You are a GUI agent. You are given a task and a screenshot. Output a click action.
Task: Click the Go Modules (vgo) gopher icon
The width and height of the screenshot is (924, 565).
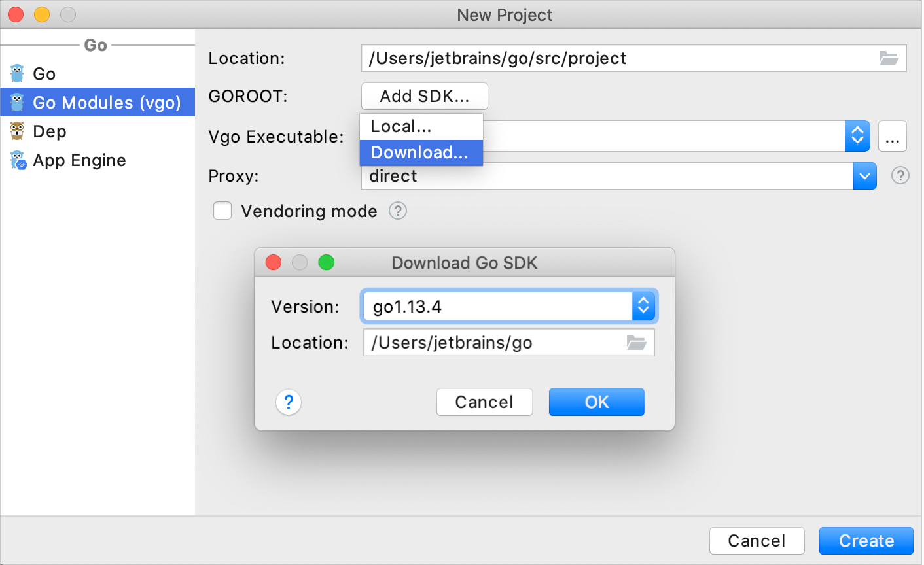coord(18,102)
